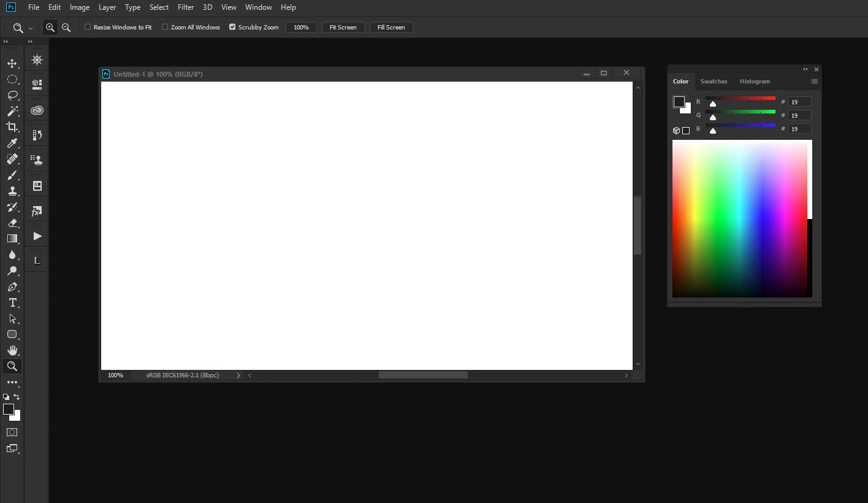Open the tool preset picker dropdown
This screenshot has width=868, height=503.
point(31,28)
